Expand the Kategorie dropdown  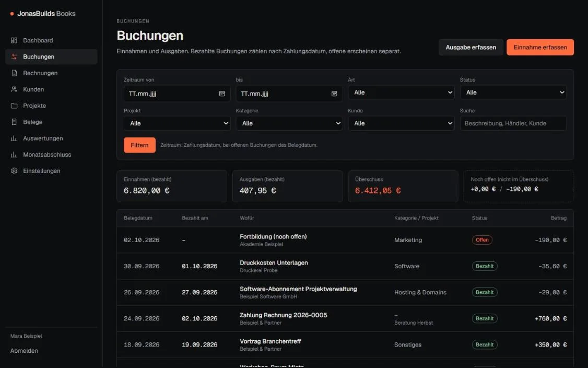tap(289, 123)
